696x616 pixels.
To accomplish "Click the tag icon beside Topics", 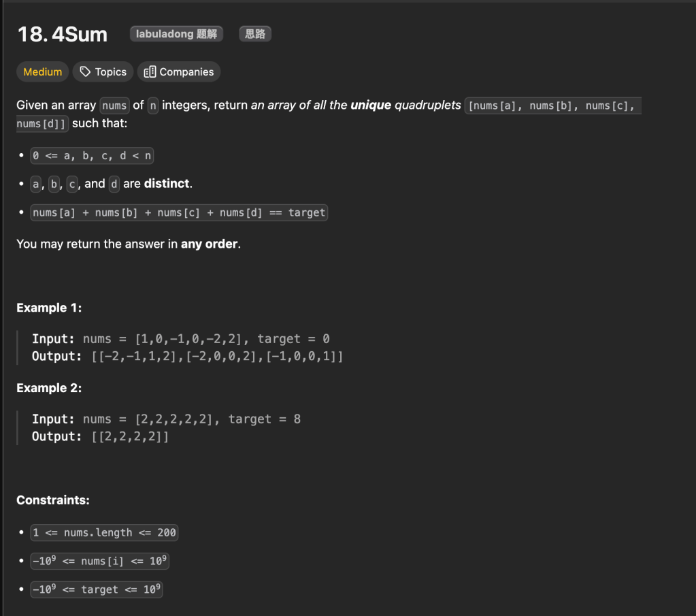I will pos(86,72).
